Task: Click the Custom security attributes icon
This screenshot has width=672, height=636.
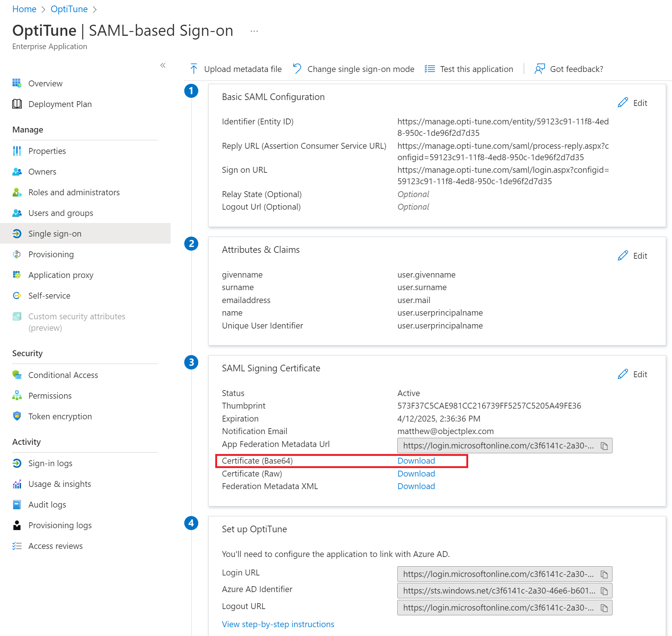Action: click(x=17, y=316)
